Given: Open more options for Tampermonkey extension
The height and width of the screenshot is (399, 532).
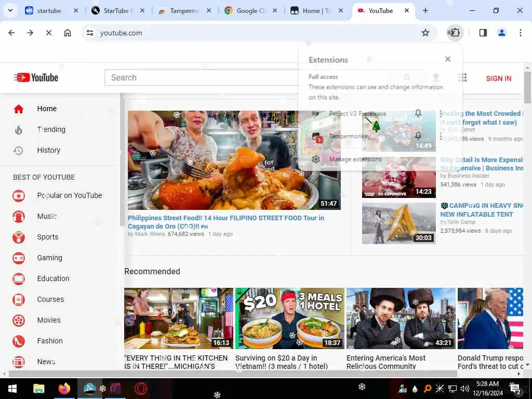Looking at the screenshot, I should (441, 136).
